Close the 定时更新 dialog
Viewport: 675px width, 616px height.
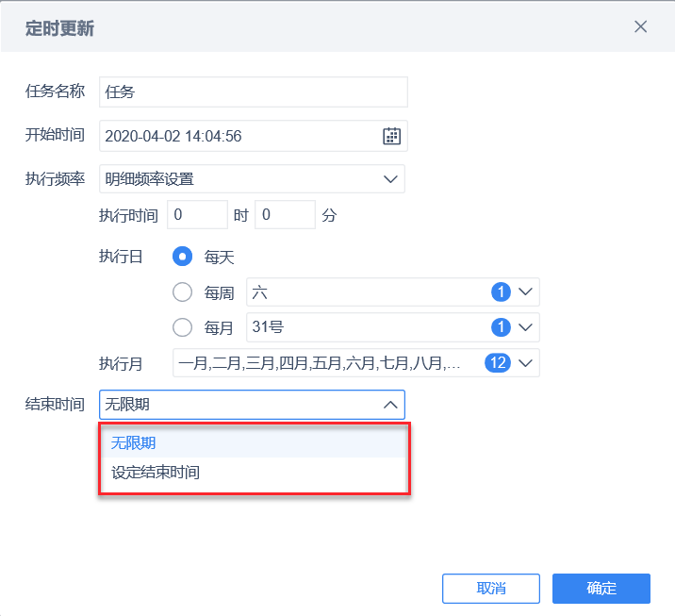640,26
